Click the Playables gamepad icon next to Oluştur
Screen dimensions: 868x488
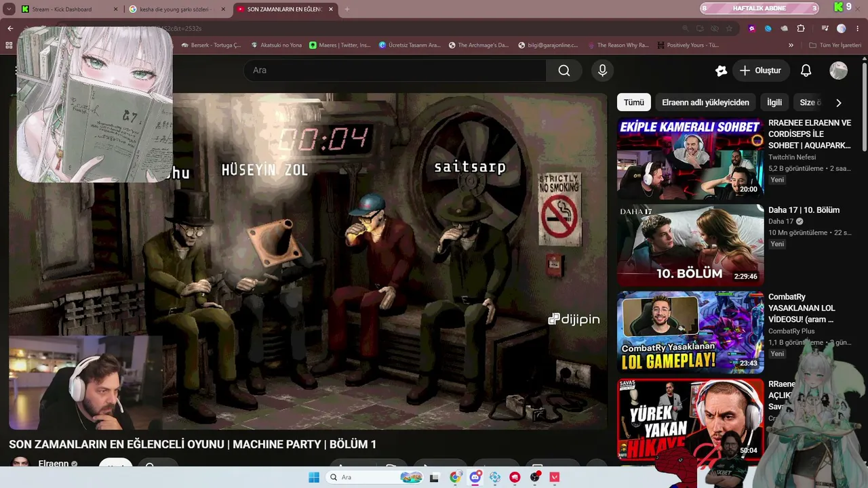pyautogui.click(x=721, y=70)
